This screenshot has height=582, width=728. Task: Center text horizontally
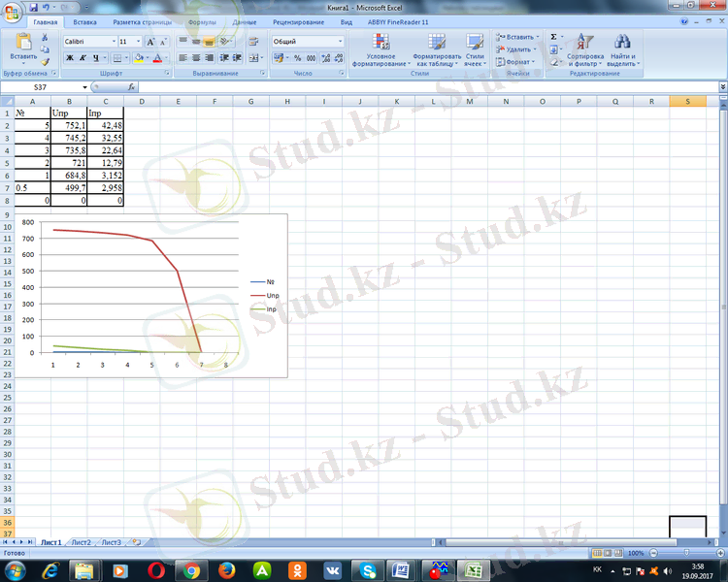click(x=196, y=58)
